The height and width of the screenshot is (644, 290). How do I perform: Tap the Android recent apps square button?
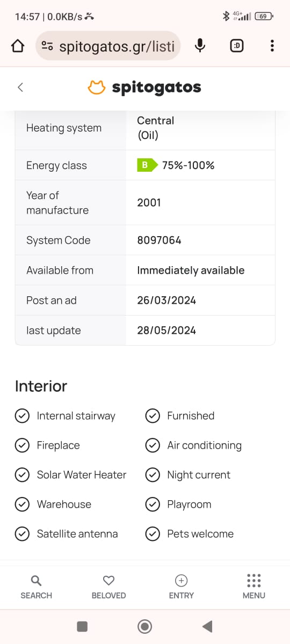tap(82, 626)
